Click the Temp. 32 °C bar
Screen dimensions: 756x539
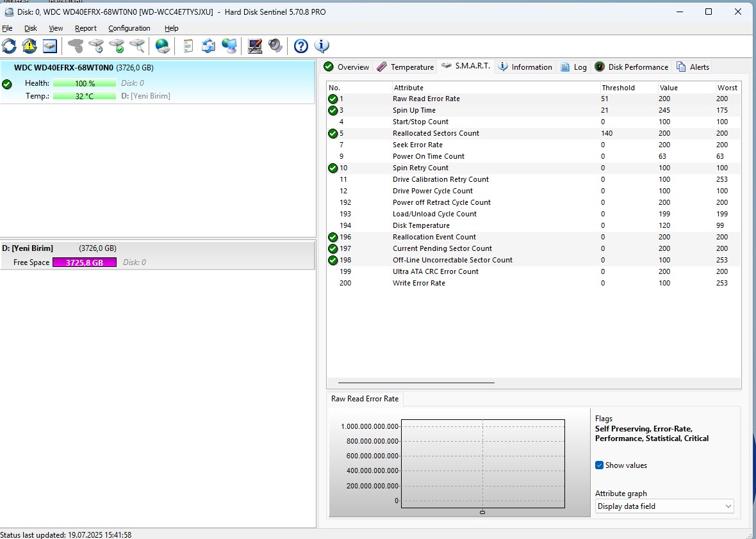click(x=85, y=96)
